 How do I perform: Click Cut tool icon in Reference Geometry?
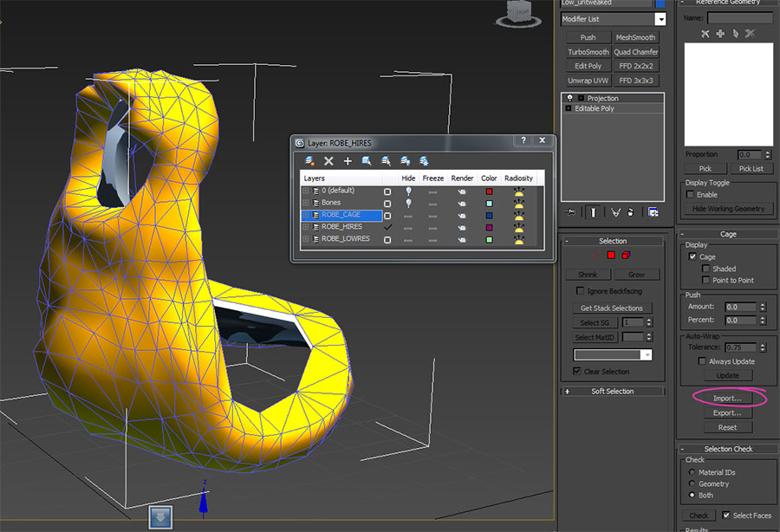pyautogui.click(x=705, y=33)
